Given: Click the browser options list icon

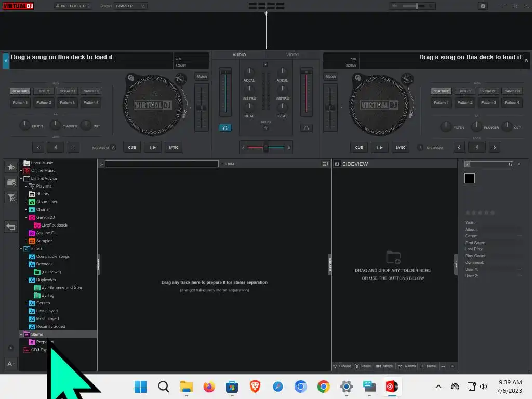Looking at the screenshot, I should pos(325,164).
